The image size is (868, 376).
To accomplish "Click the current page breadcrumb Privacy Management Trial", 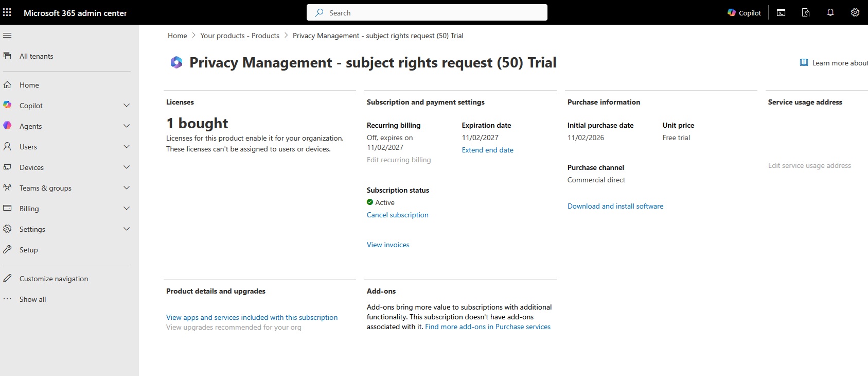I will [x=378, y=36].
